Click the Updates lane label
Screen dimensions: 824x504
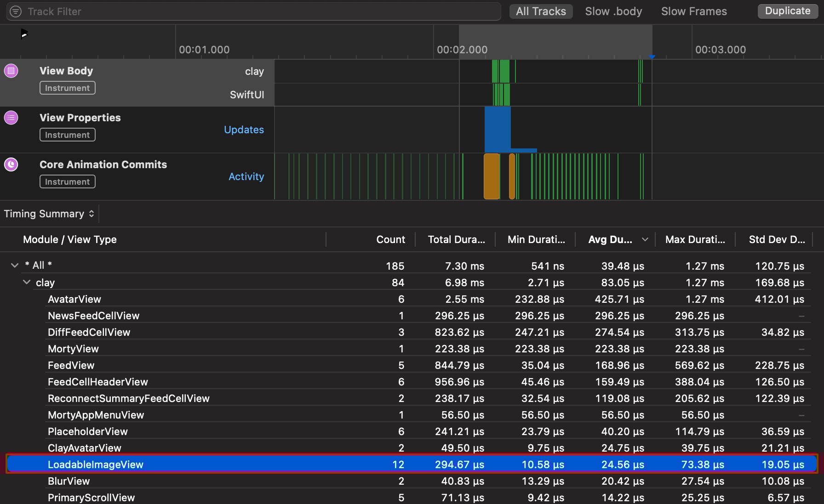pyautogui.click(x=244, y=130)
